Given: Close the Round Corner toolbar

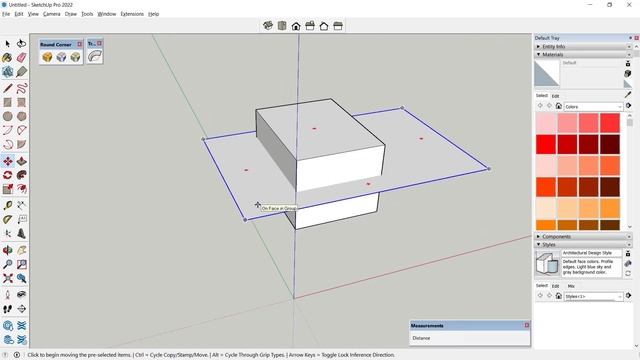Looking at the screenshot, I should [80, 44].
